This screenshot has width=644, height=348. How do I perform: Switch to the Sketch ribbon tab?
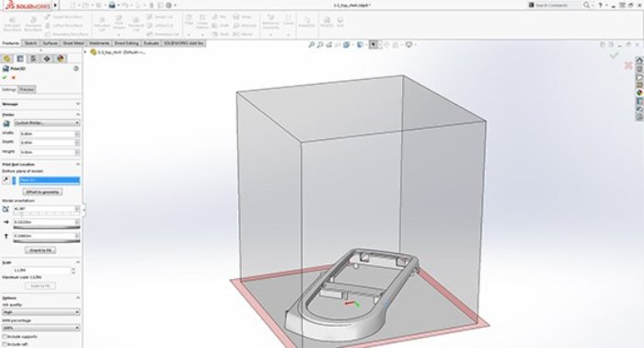pyautogui.click(x=30, y=43)
